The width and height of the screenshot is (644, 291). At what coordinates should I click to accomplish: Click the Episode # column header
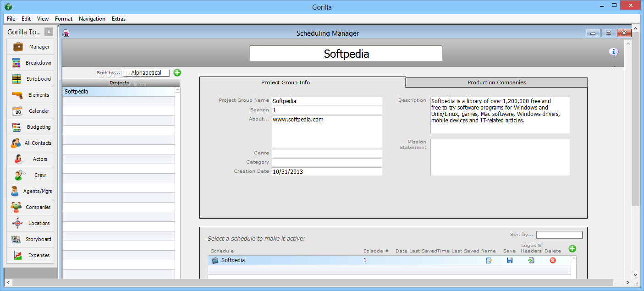(376, 251)
